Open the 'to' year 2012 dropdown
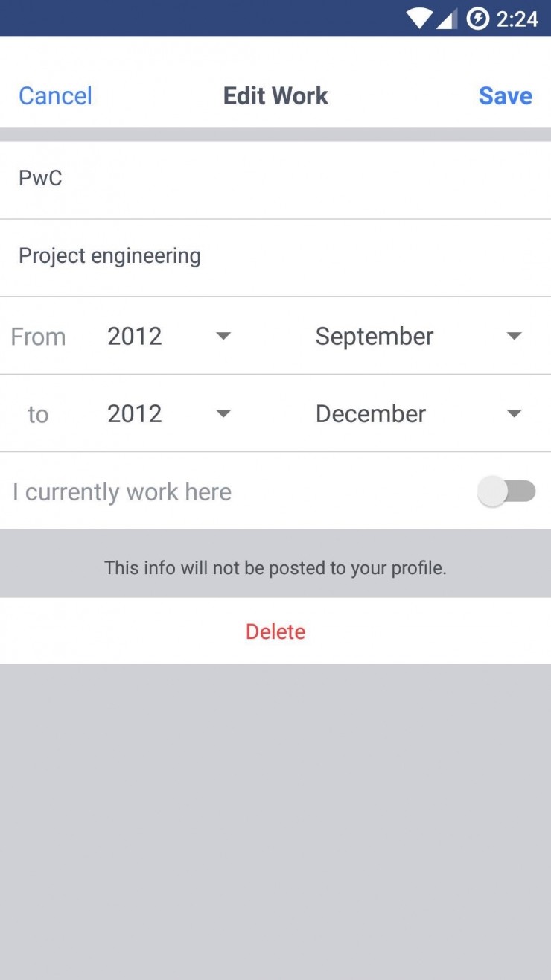551x980 pixels. pyautogui.click(x=169, y=413)
